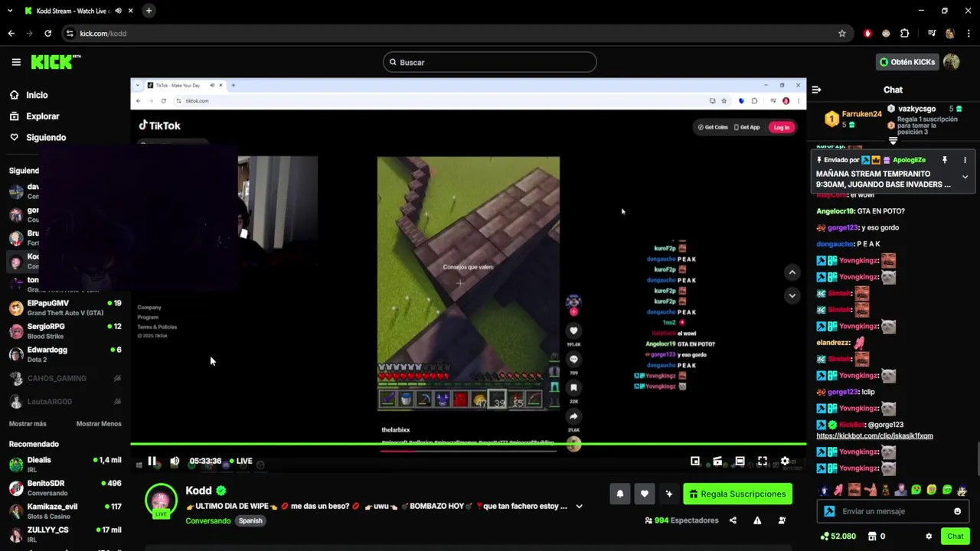Expand the stream title chevron
The height and width of the screenshot is (551, 980).
[x=579, y=506]
